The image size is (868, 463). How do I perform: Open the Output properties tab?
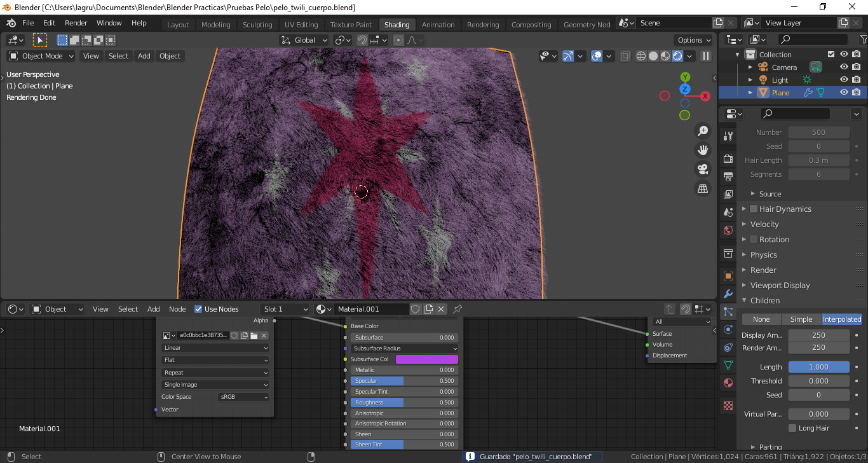pos(728,176)
